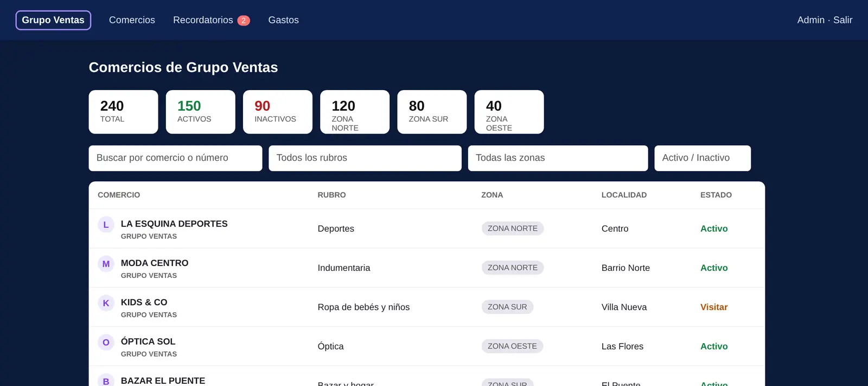This screenshot has height=386, width=868.
Task: Click Activo status for Moda Centro
Action: tap(714, 268)
